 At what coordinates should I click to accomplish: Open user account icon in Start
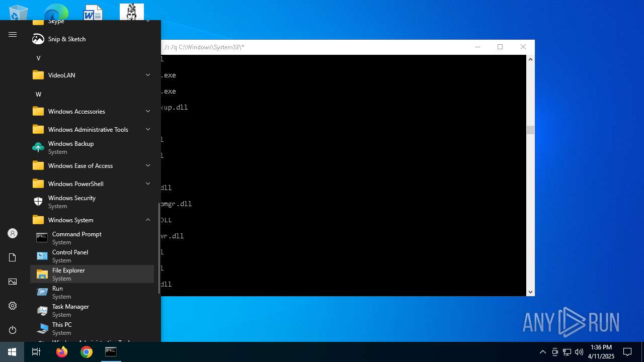click(x=13, y=233)
